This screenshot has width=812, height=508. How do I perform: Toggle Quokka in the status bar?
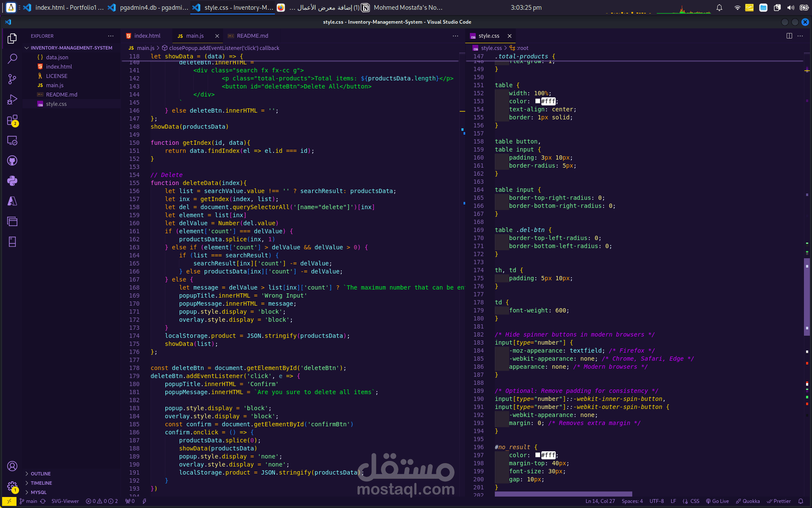point(748,501)
